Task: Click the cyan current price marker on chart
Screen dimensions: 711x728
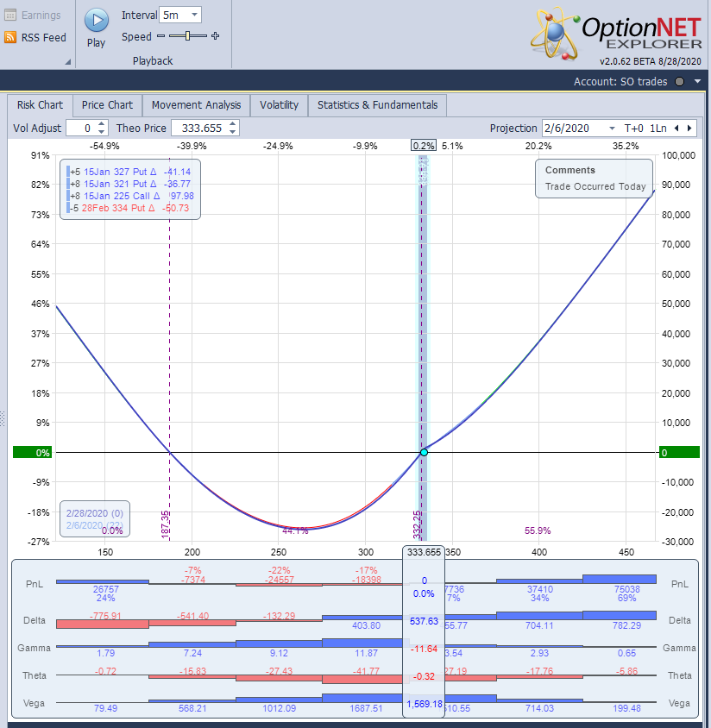Action: [x=424, y=452]
